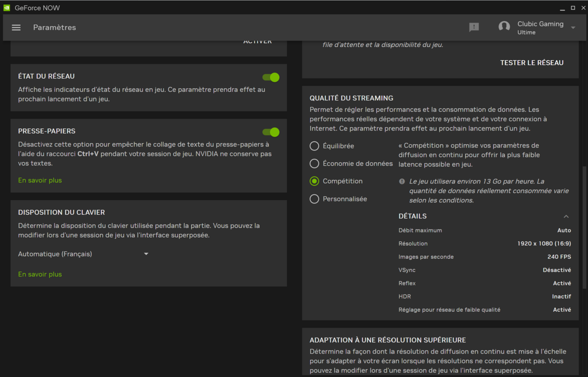Click the Adaptation à une résolution supérieure heading
This screenshot has width=588, height=377.
tap(388, 340)
